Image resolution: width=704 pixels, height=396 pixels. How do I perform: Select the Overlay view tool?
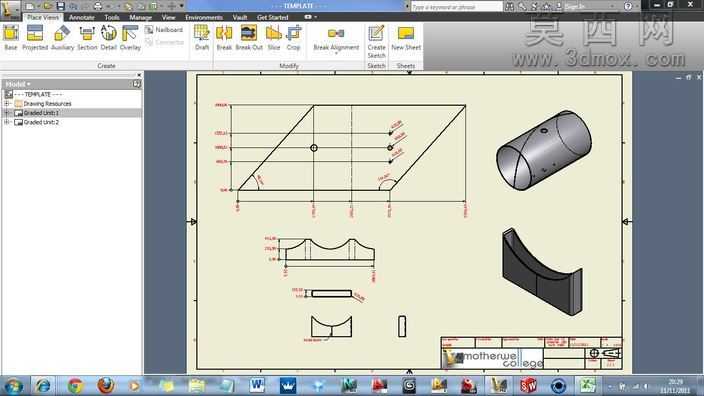[x=130, y=38]
